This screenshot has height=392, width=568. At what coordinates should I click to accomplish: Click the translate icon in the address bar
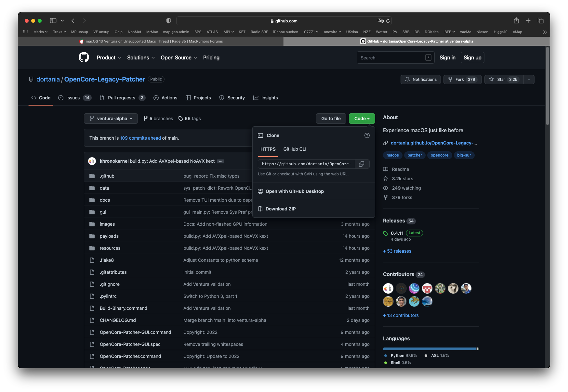click(381, 21)
